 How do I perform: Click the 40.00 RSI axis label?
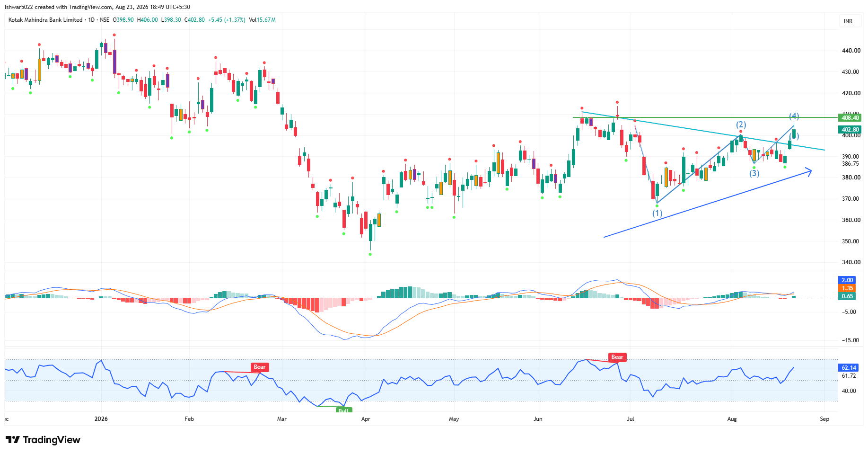point(849,391)
